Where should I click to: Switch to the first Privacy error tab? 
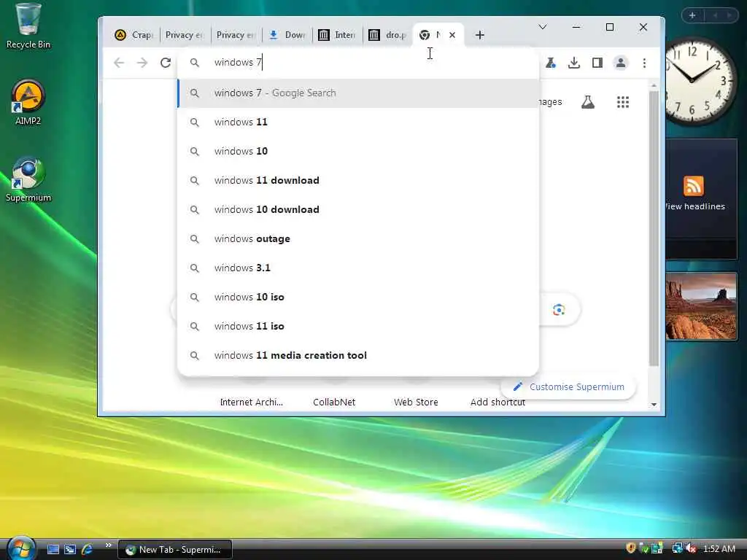184,35
